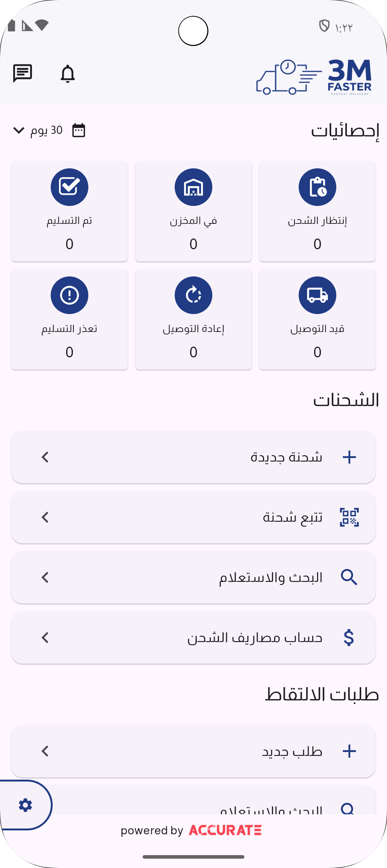Tap the calendar icon beside 30 يوم
The width and height of the screenshot is (387, 868).
(78, 130)
